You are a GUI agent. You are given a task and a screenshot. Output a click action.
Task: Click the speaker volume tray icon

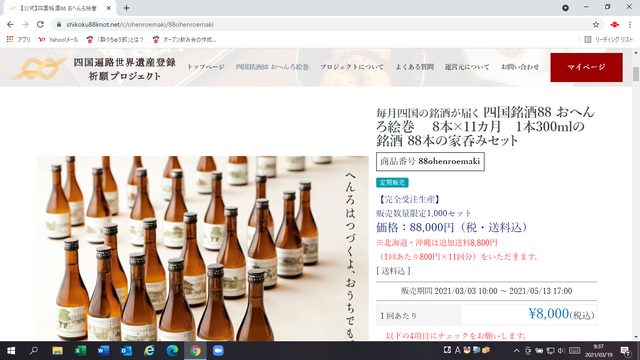(x=561, y=351)
